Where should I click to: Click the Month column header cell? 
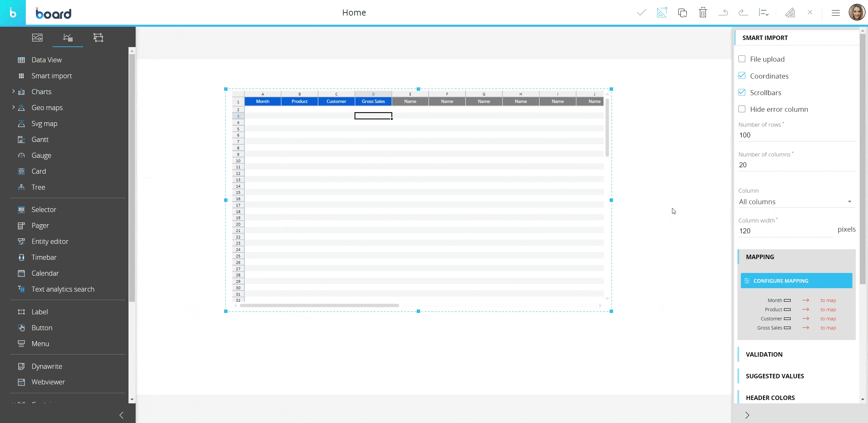[263, 101]
